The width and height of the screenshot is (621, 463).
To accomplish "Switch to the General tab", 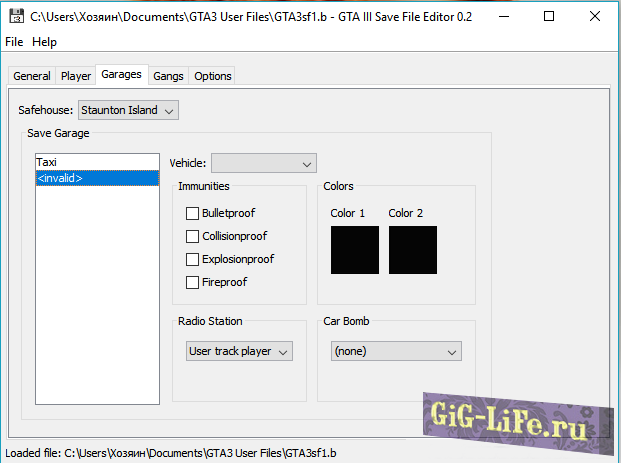I will pos(32,76).
